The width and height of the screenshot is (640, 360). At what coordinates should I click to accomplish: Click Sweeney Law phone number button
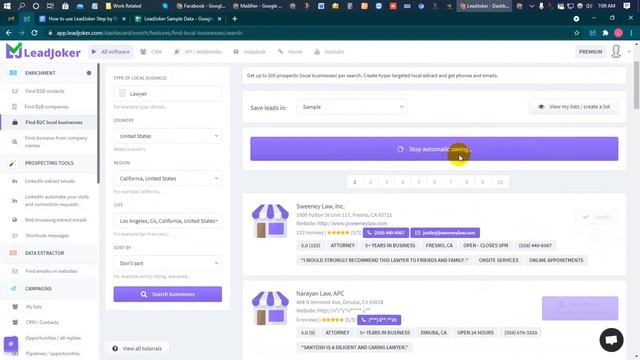386,233
